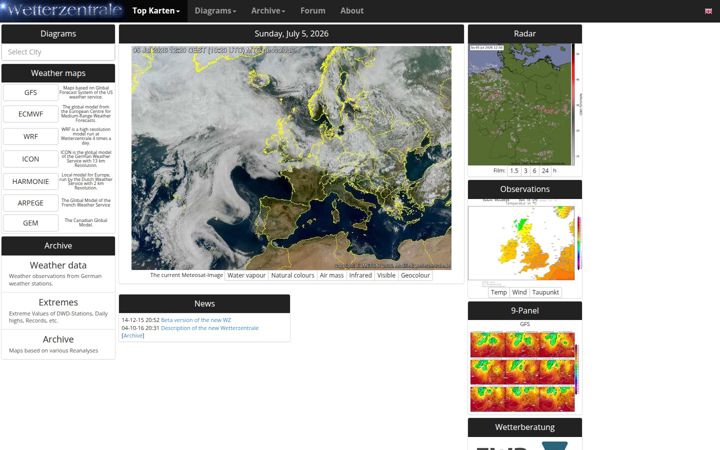This screenshot has height=450, width=720.
Task: Open the Top Karten dropdown menu
Action: coord(156,11)
